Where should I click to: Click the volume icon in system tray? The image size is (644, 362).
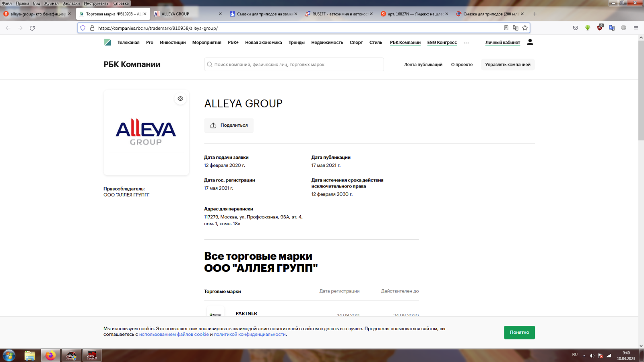click(x=592, y=356)
